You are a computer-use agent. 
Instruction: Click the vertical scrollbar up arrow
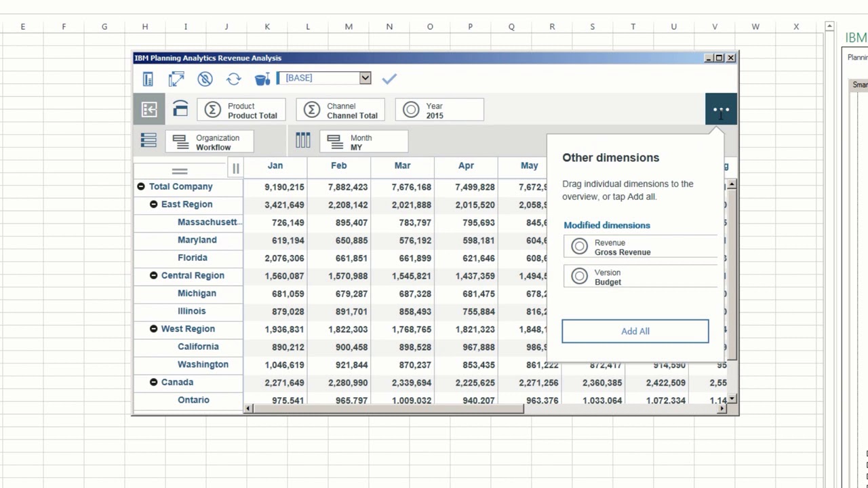tap(732, 184)
